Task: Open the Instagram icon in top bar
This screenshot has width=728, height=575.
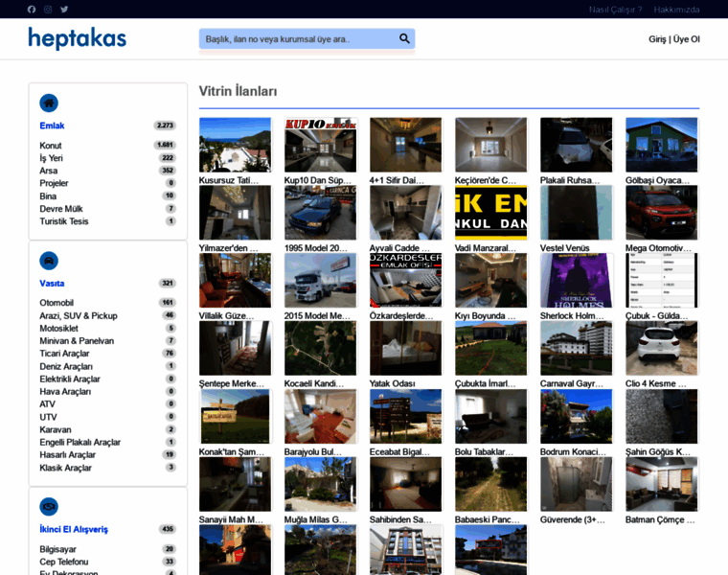Action: coord(48,10)
